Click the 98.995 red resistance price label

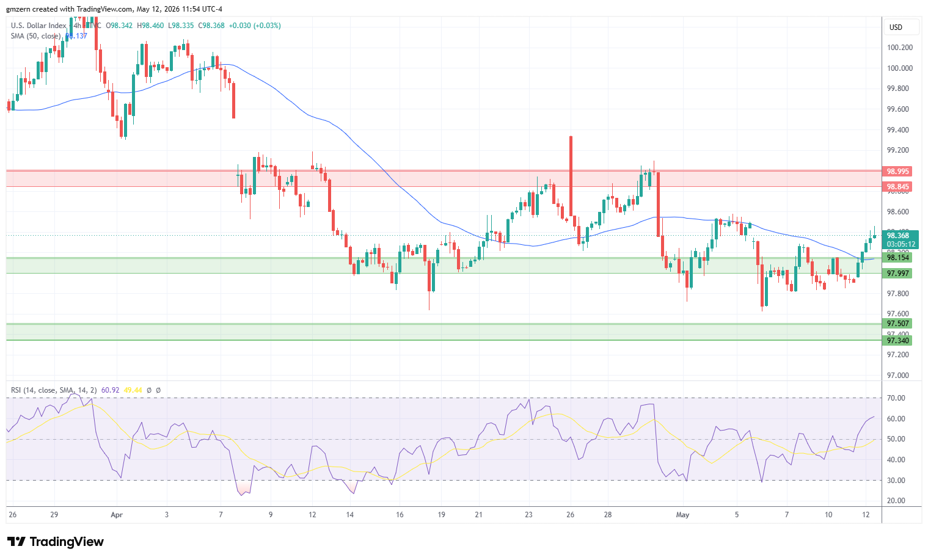click(x=898, y=172)
